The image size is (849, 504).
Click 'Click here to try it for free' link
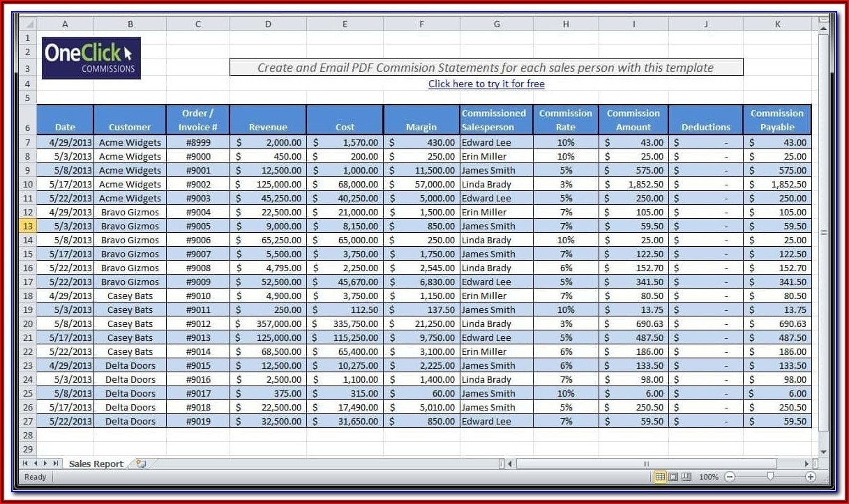[x=486, y=84]
